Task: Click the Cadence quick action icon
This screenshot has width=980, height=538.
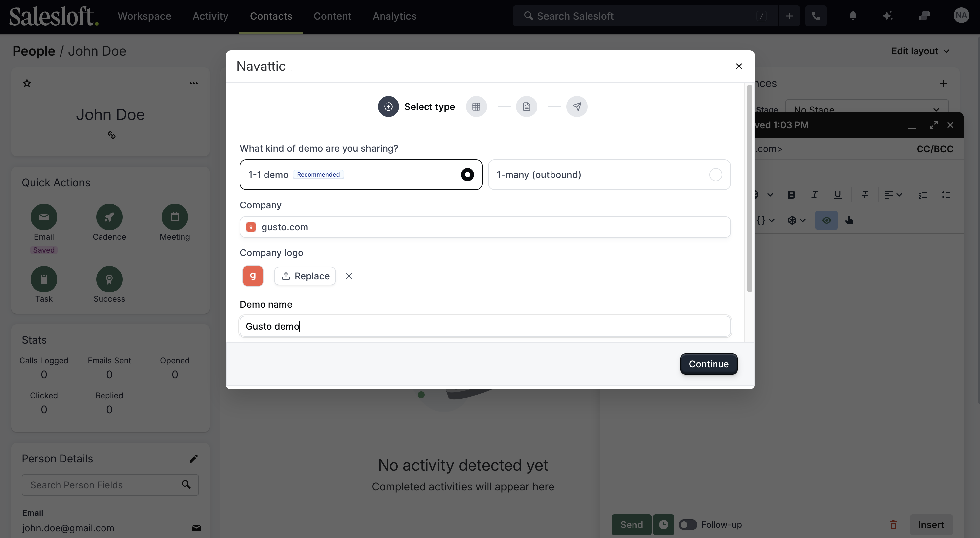Action: pyautogui.click(x=109, y=217)
